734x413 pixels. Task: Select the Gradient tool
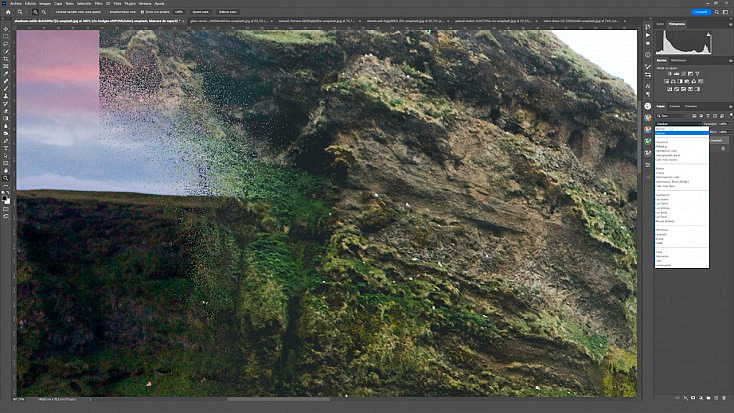coord(6,118)
